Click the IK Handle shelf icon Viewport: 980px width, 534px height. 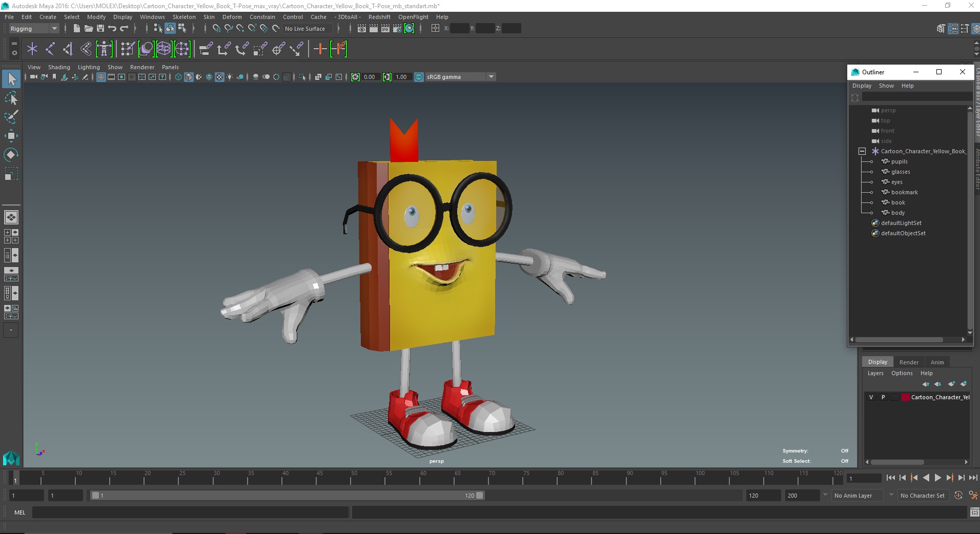pyautogui.click(x=68, y=49)
